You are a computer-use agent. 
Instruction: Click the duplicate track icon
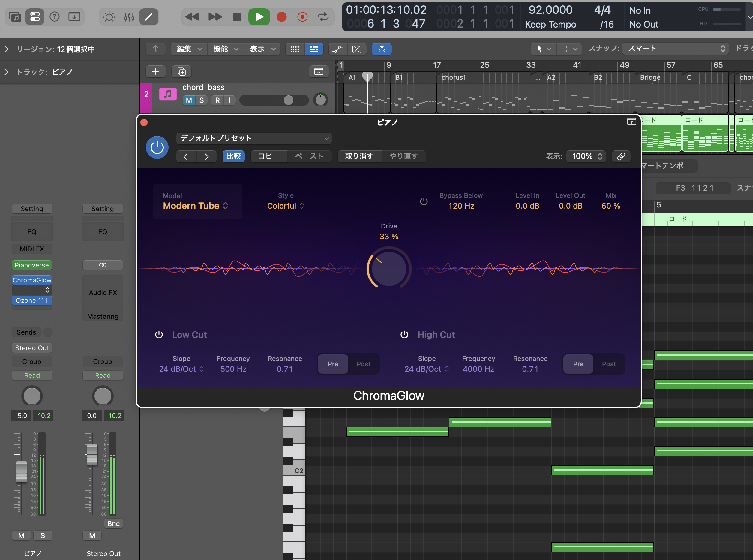pyautogui.click(x=182, y=72)
